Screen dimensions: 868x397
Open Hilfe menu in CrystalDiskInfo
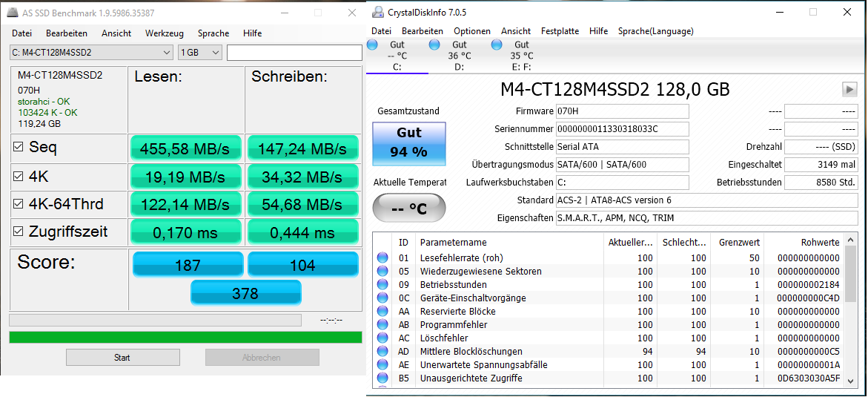pyautogui.click(x=598, y=31)
